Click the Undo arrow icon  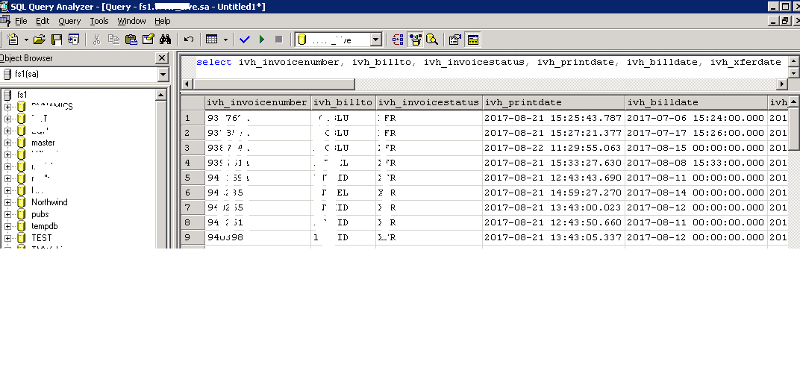tap(189, 39)
